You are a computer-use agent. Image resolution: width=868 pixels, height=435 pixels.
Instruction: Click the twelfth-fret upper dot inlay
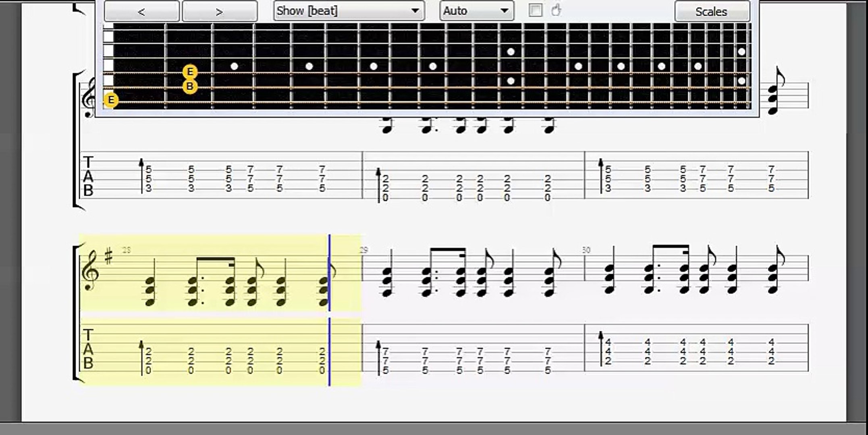[x=511, y=52]
